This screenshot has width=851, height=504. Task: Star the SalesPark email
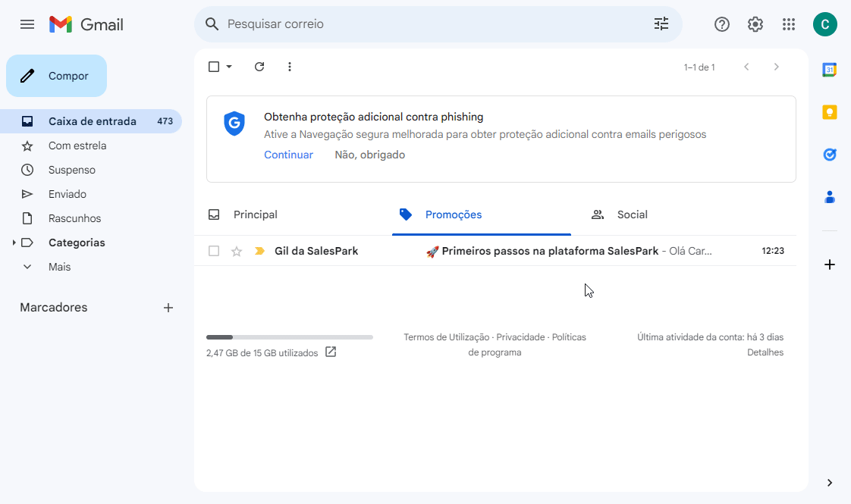(237, 251)
